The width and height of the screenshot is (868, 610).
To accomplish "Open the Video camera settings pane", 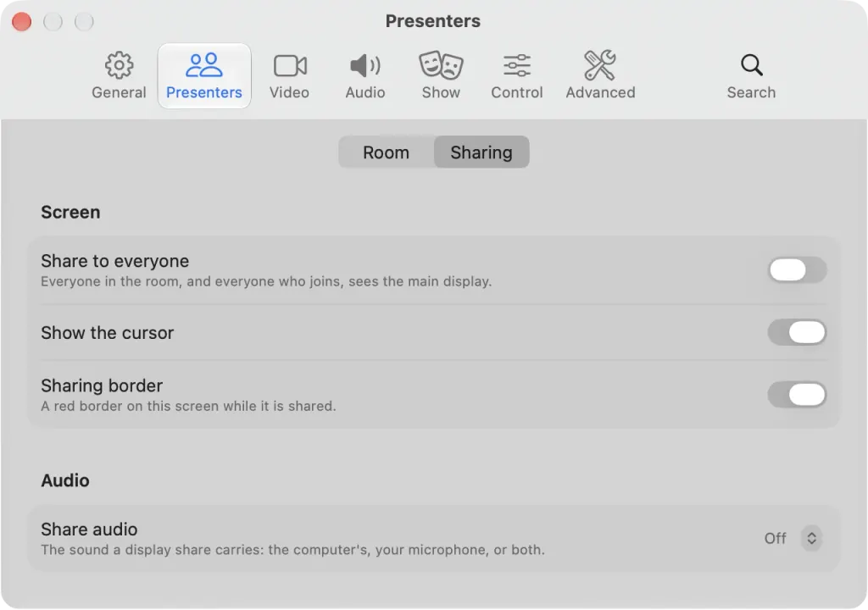I will coord(290,76).
